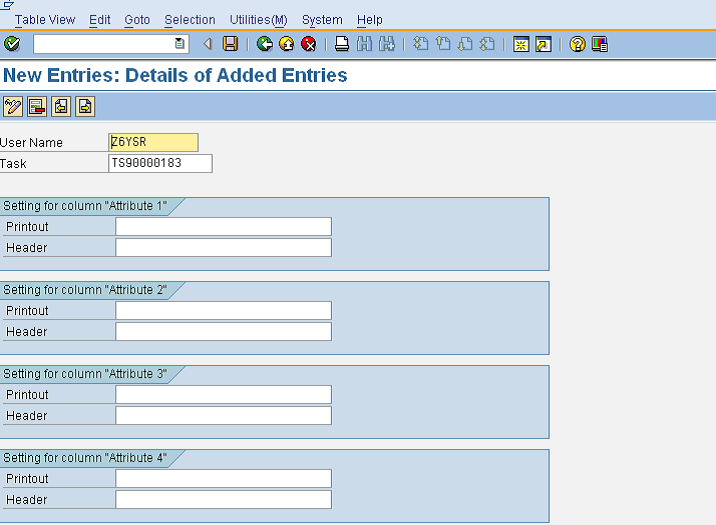Image resolution: width=716 pixels, height=525 pixels.
Task: Click the Attribute 3 Header field
Action: pos(223,415)
